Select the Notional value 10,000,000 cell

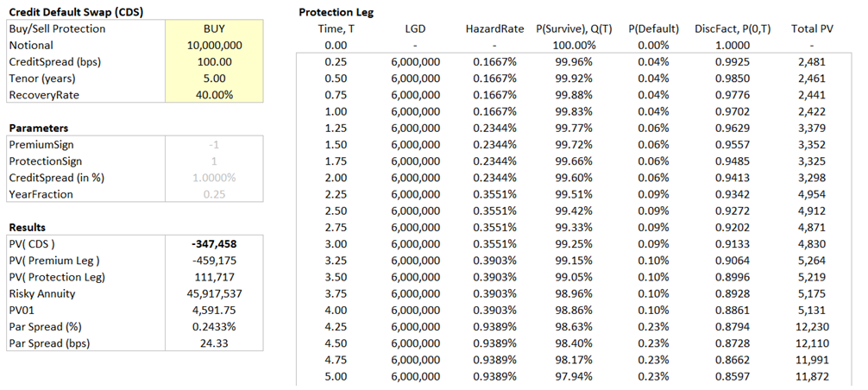(214, 45)
